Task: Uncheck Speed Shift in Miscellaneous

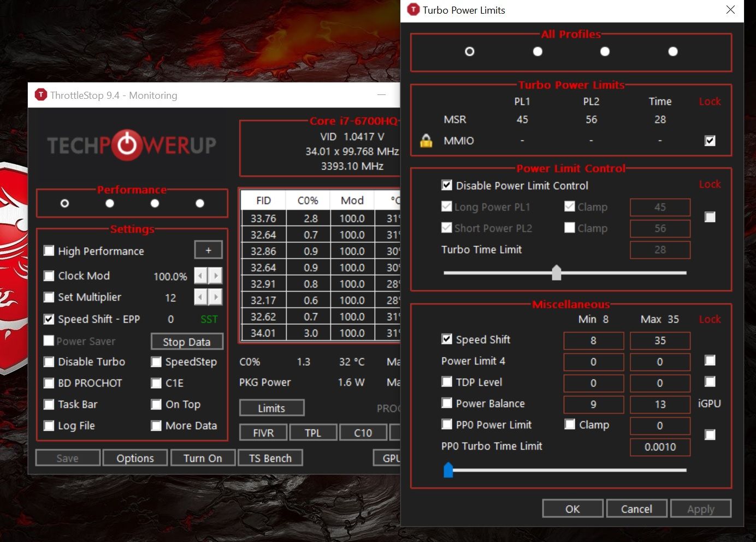Action: (447, 339)
